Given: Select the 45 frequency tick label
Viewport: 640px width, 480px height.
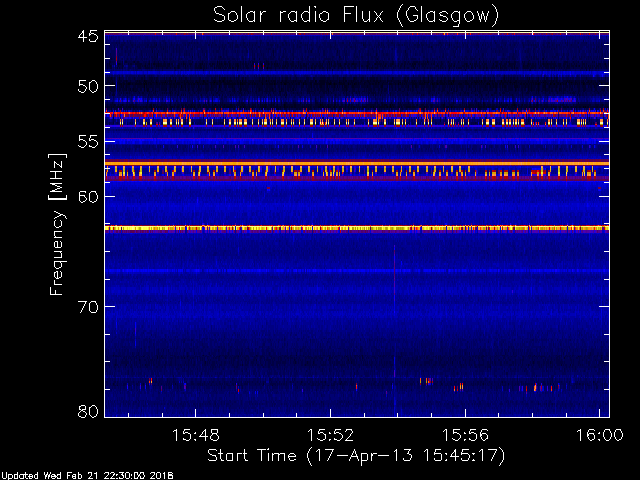Looking at the screenshot, I should [x=88, y=36].
